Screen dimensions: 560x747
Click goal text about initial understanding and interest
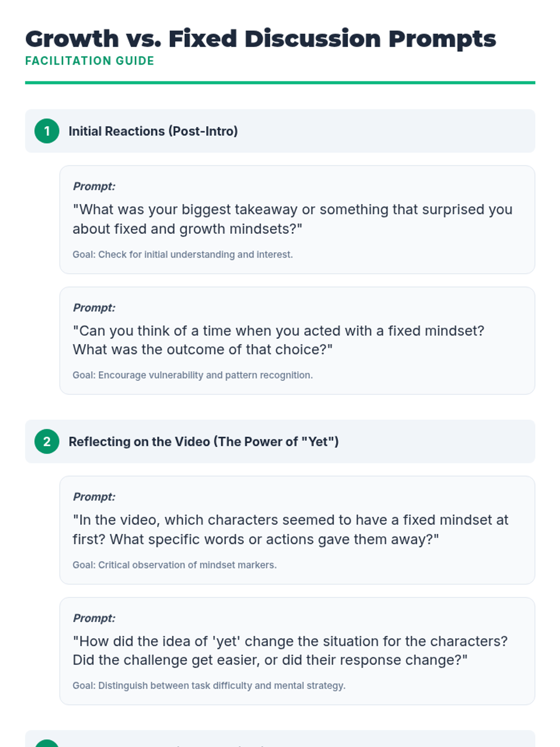click(183, 254)
